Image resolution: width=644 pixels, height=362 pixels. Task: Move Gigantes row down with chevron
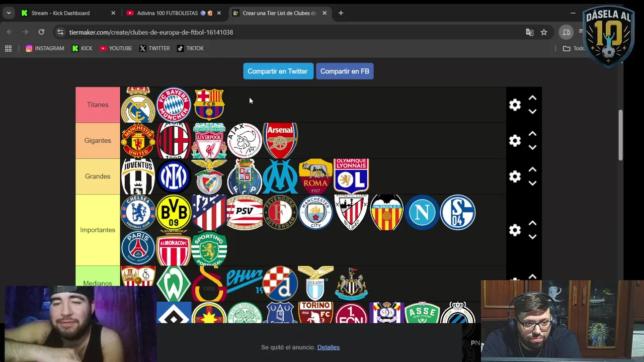532,147
